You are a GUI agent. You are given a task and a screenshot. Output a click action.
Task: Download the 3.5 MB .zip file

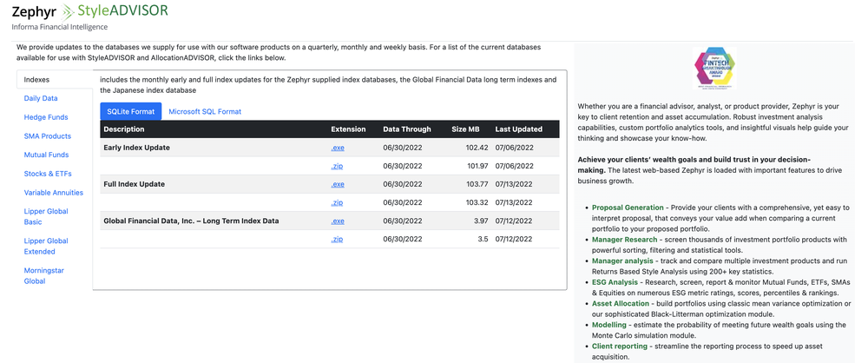(x=337, y=239)
